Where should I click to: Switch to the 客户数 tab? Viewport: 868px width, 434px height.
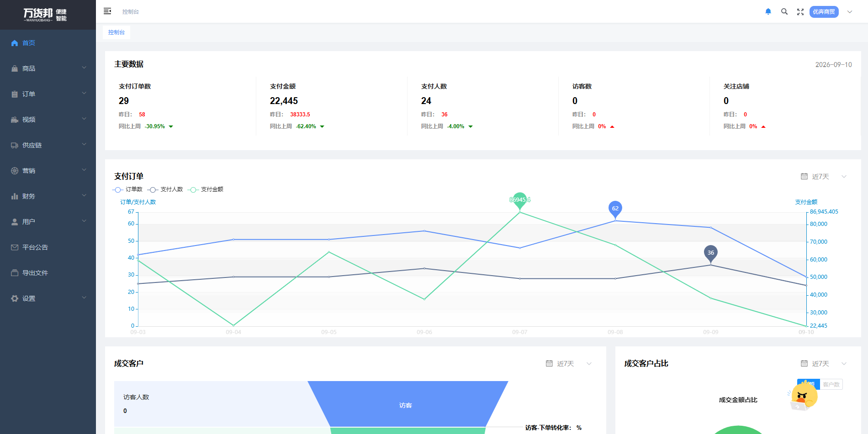pyautogui.click(x=831, y=385)
